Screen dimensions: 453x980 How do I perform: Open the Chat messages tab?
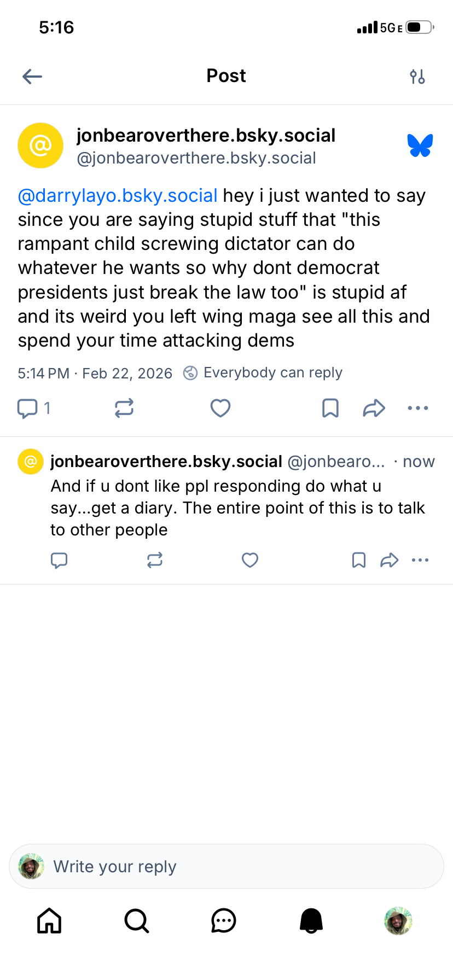click(x=224, y=920)
